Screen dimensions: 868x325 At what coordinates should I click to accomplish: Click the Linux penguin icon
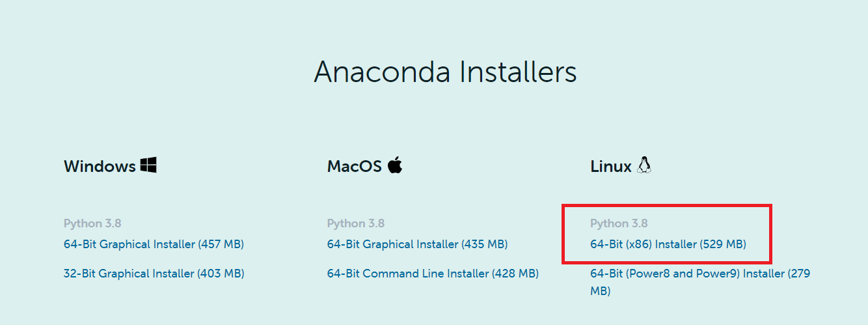[644, 165]
